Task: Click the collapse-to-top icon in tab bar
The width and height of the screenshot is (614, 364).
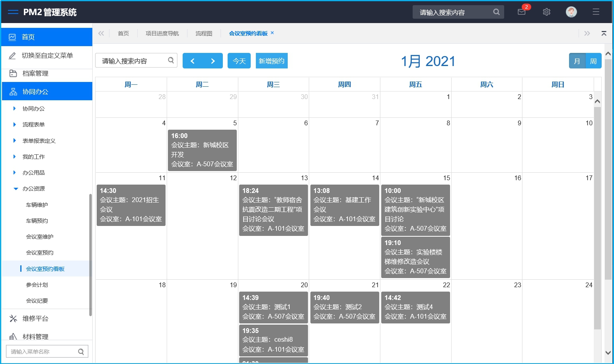Action: point(604,33)
